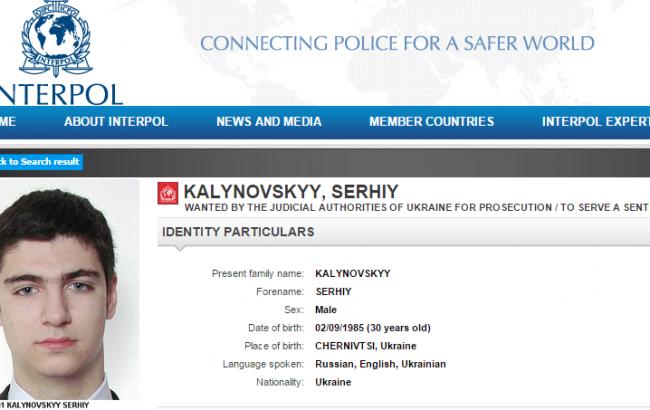Click the wanted person's photo thumbnail
Screen dimensions: 650x410
[x=66, y=288]
